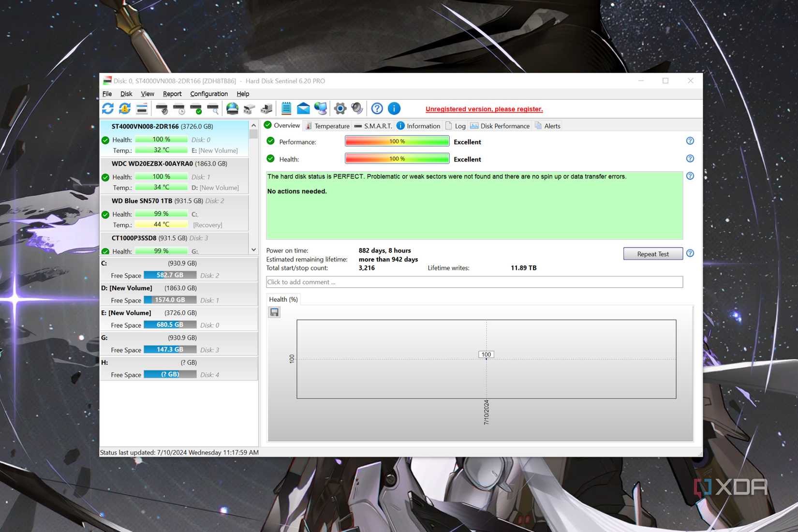Send report via the email envelope icon
The image size is (798, 532).
[x=303, y=108]
